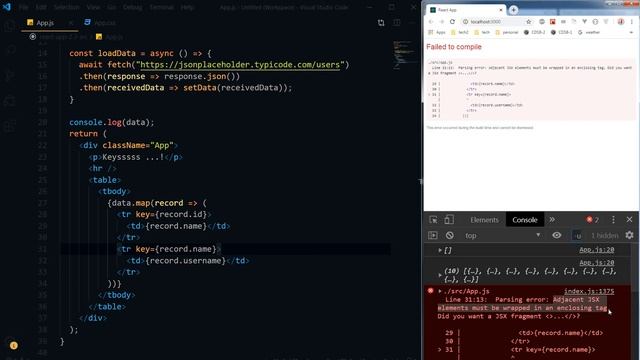
Task: Click VS Code editor minimap
Action: click(x=404, y=55)
